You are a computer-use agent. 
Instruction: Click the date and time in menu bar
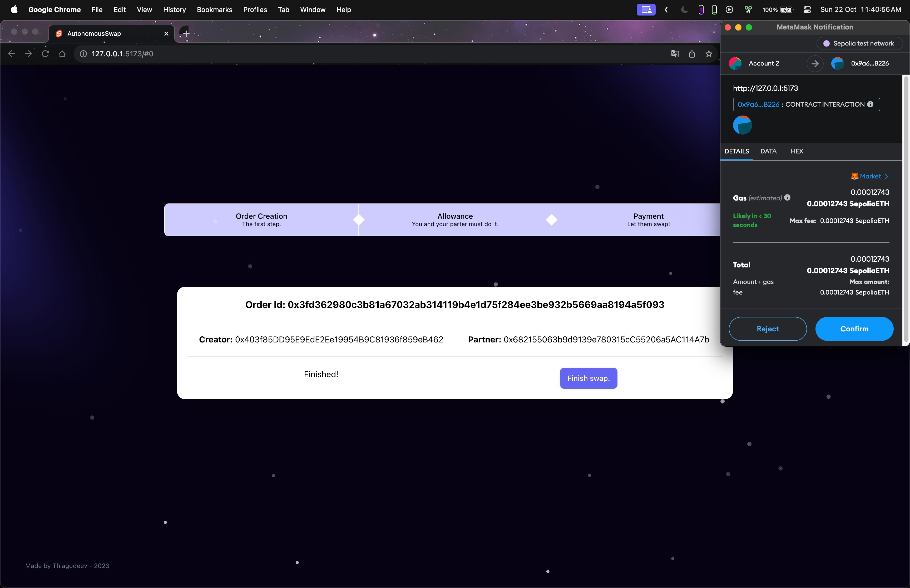tap(861, 9)
